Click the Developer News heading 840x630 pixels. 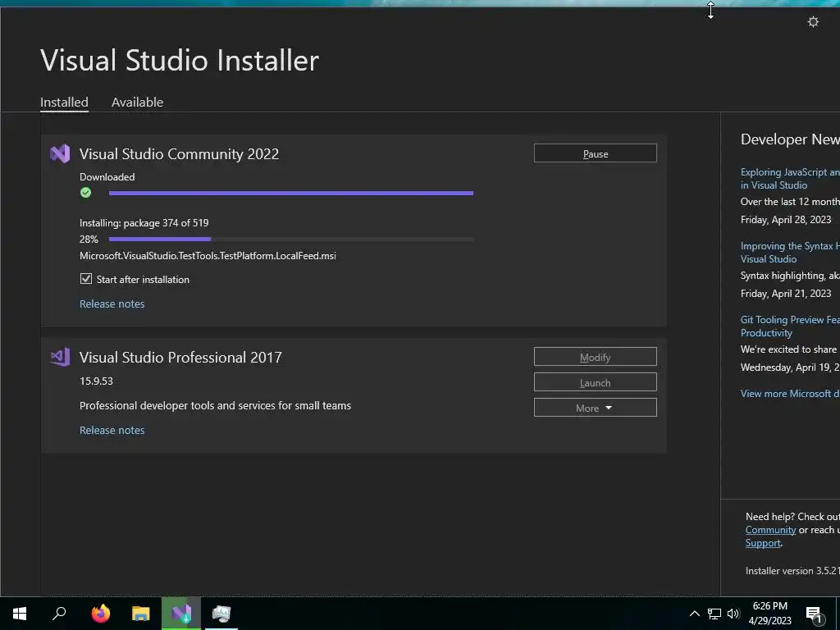(x=790, y=139)
